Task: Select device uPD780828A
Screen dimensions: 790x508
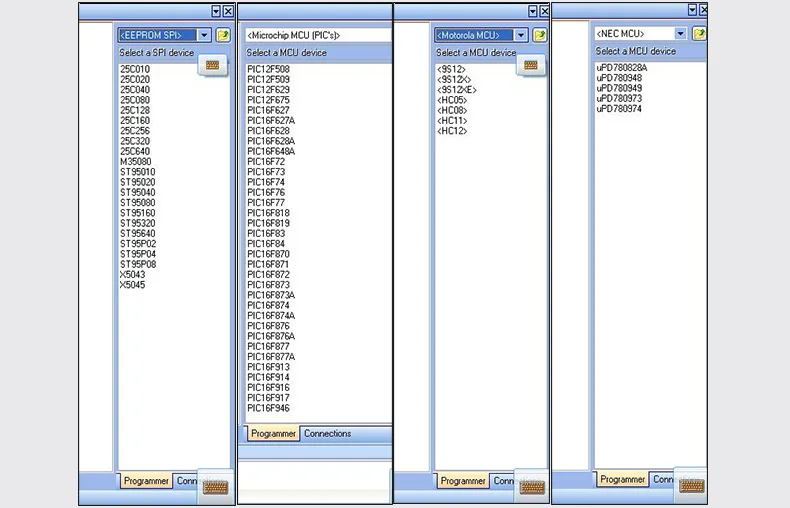Action: click(622, 68)
